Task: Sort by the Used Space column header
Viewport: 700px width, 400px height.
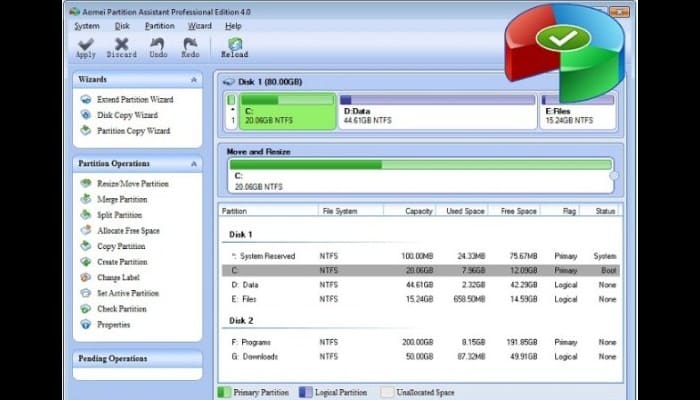Action: (462, 211)
